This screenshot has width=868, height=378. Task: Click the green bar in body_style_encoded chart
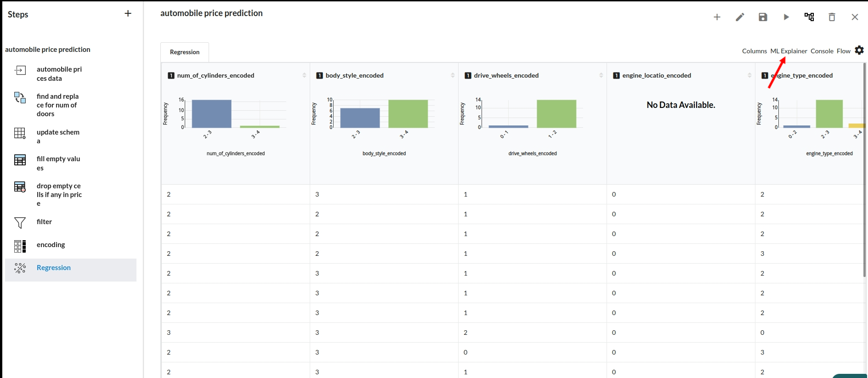coord(408,113)
